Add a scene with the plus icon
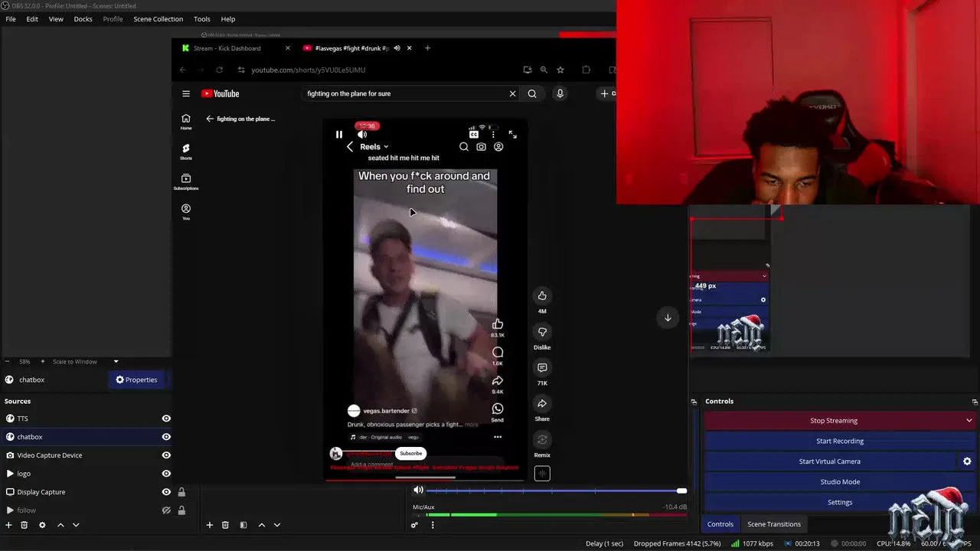Viewport: 980px width, 551px height. click(209, 525)
